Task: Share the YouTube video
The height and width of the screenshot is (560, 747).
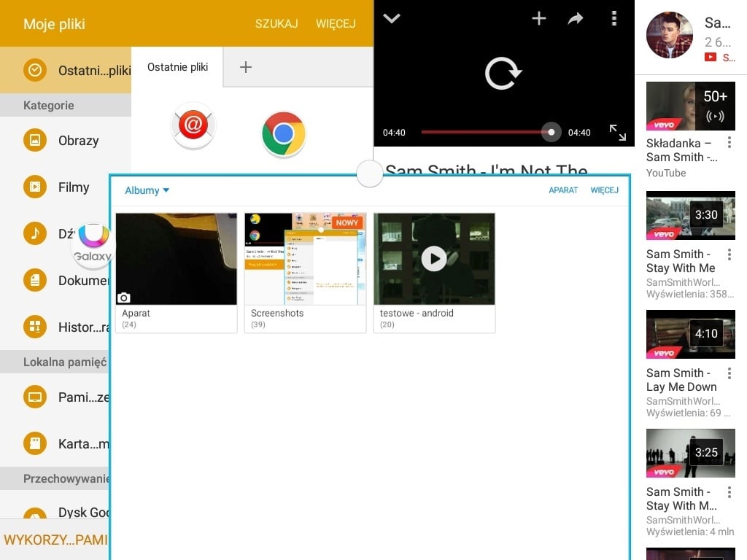Action: coord(576,18)
